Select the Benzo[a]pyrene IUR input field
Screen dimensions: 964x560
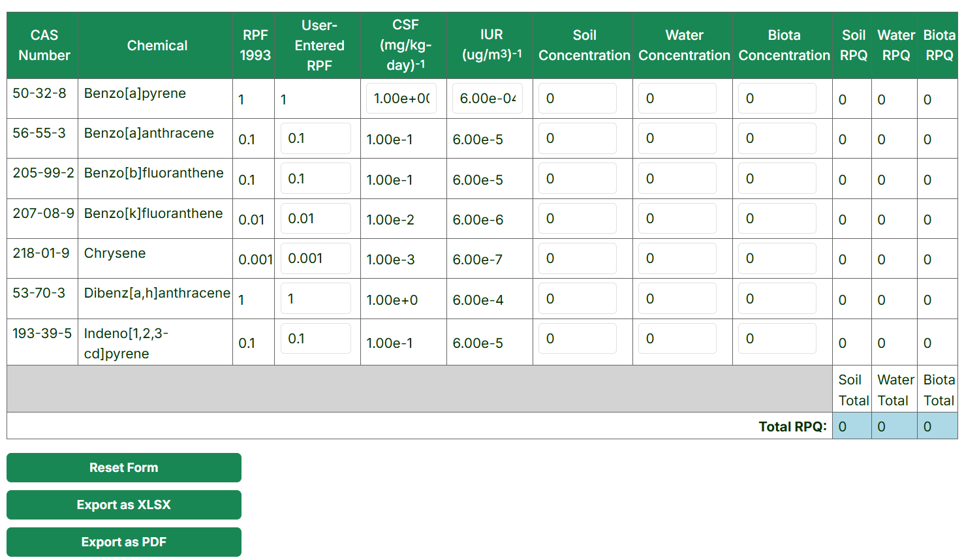(487, 99)
